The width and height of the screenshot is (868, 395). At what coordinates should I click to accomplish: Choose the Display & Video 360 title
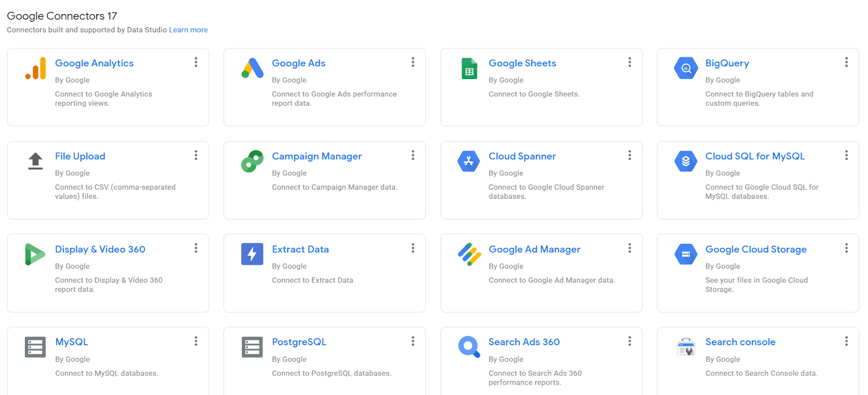click(100, 249)
